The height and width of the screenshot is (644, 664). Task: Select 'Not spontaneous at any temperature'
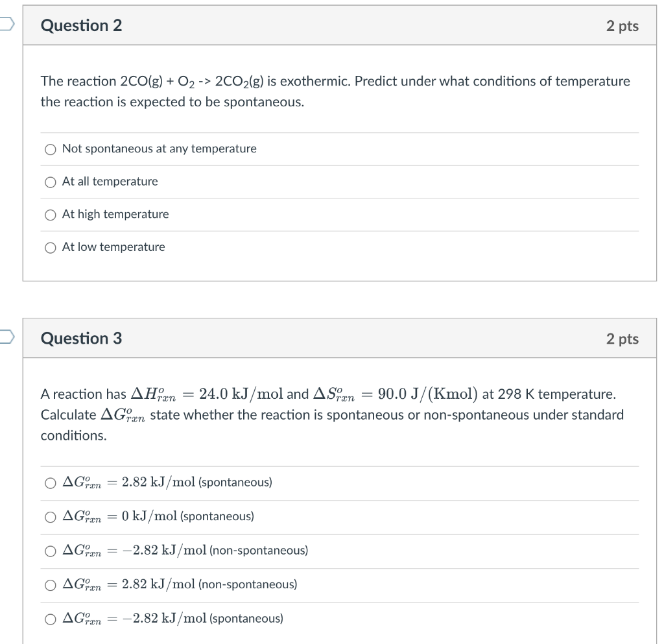(x=50, y=149)
